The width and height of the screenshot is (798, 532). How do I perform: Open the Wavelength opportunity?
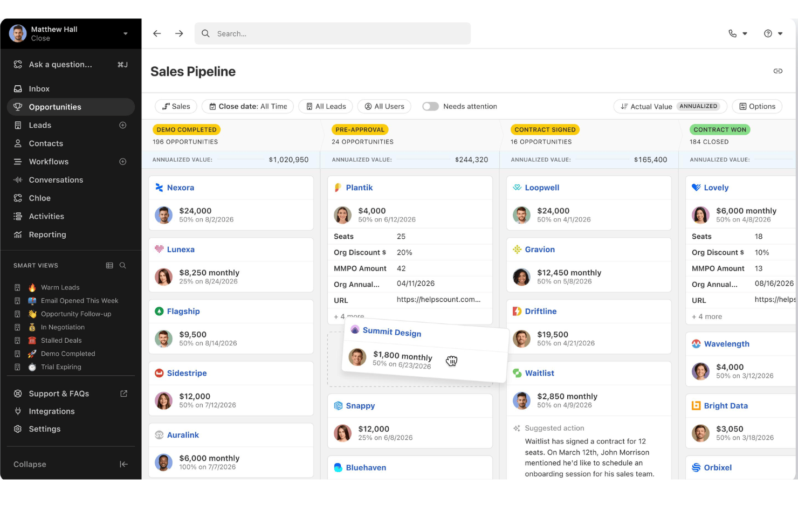(x=726, y=344)
